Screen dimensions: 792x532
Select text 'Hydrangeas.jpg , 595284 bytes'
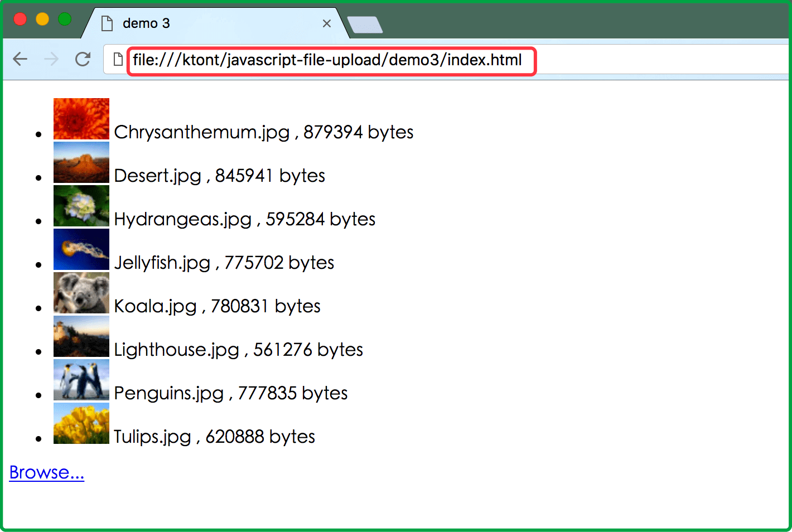[245, 219]
